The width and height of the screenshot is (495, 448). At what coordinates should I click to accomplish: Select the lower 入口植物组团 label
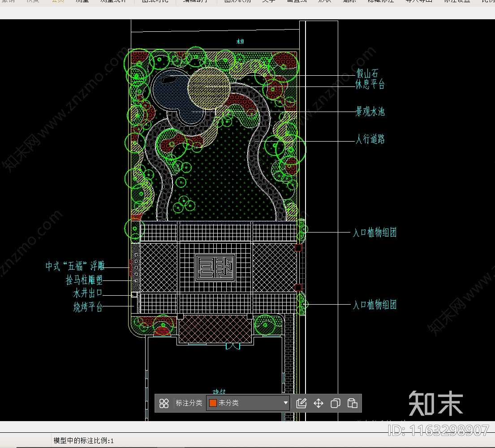coord(374,305)
